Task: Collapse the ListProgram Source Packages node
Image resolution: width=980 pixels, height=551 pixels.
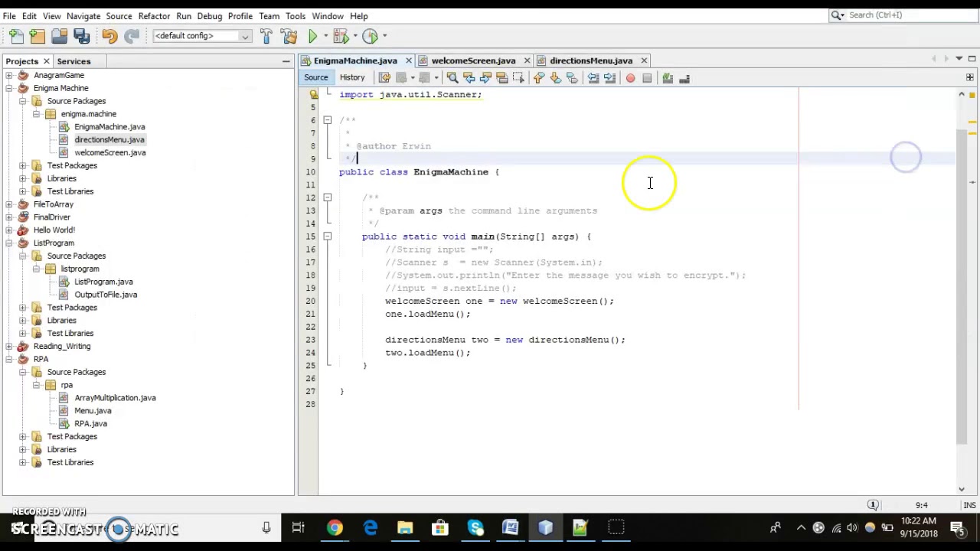Action: 22,256
